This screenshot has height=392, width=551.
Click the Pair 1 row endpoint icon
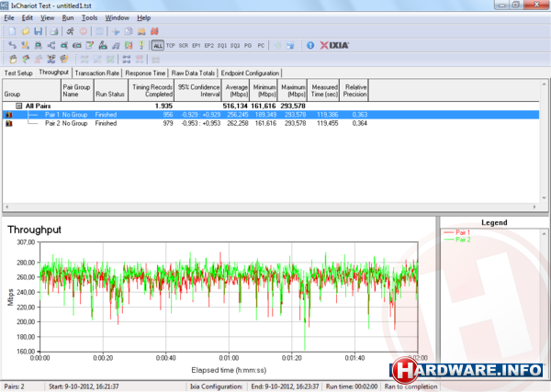9,115
